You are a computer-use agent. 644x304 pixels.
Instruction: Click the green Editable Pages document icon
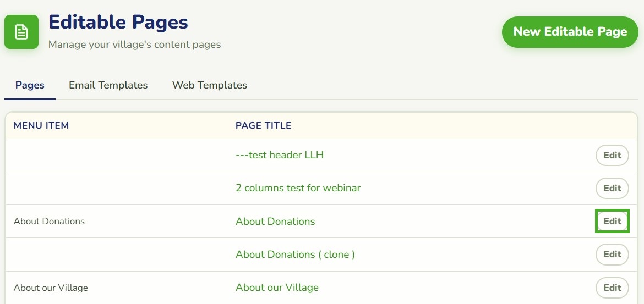tap(21, 32)
